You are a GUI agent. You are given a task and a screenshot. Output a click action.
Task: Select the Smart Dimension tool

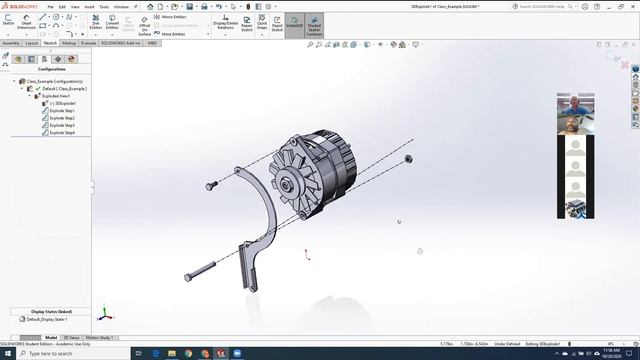click(26, 22)
